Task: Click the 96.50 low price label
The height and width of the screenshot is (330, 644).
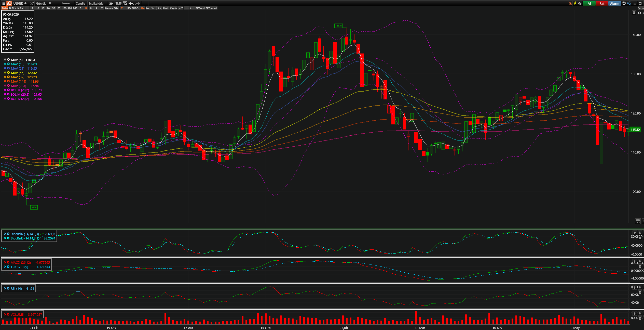Action: [34, 207]
